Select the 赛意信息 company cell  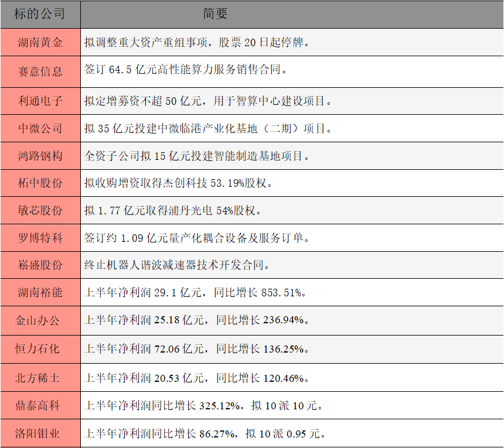[40, 71]
